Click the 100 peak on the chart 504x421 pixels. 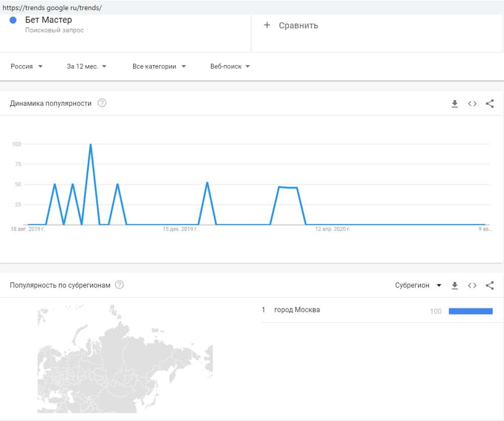click(x=91, y=145)
